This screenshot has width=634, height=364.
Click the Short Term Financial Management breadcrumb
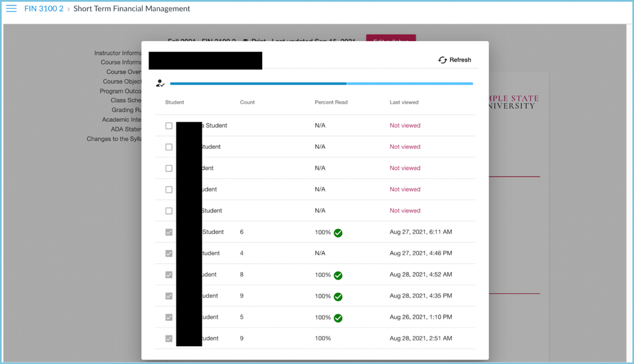click(x=131, y=9)
